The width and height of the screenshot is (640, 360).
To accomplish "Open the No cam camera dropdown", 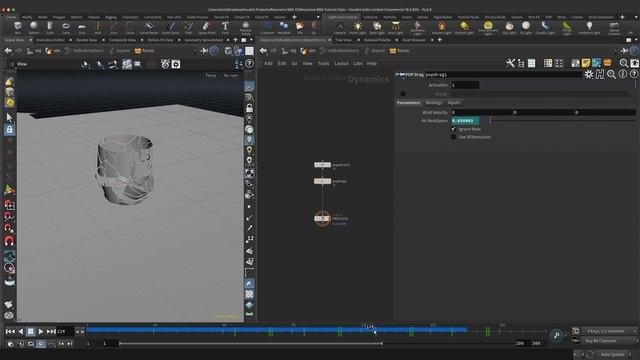I will click(x=231, y=76).
